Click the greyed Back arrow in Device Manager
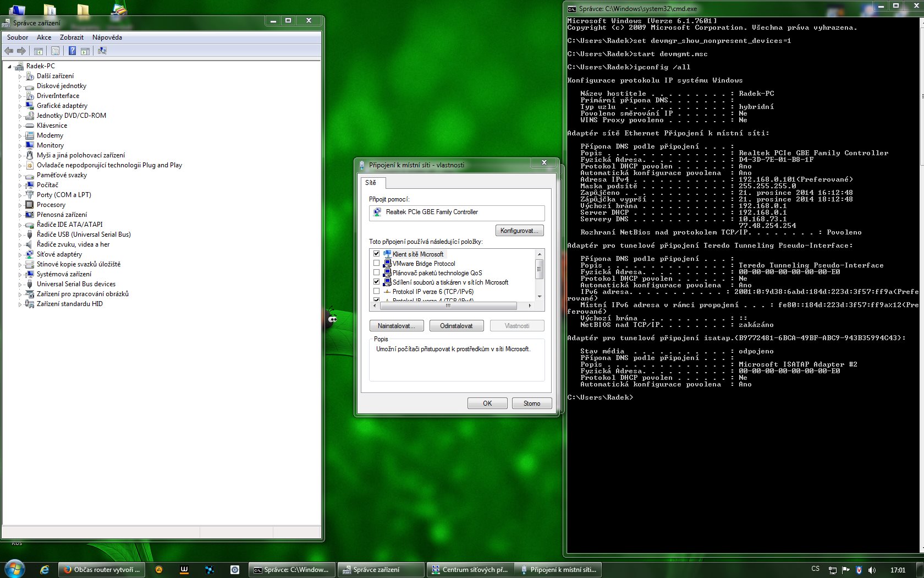The height and width of the screenshot is (578, 924). 9,51
